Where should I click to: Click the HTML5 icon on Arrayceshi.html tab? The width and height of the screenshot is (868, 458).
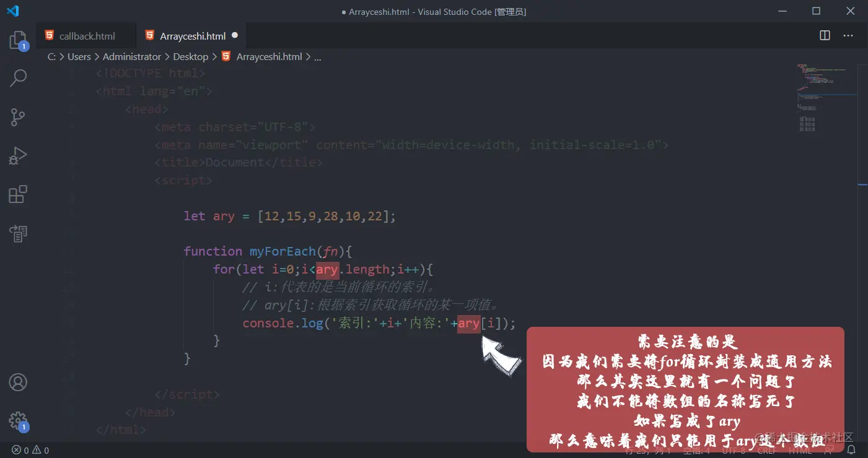[149, 35]
